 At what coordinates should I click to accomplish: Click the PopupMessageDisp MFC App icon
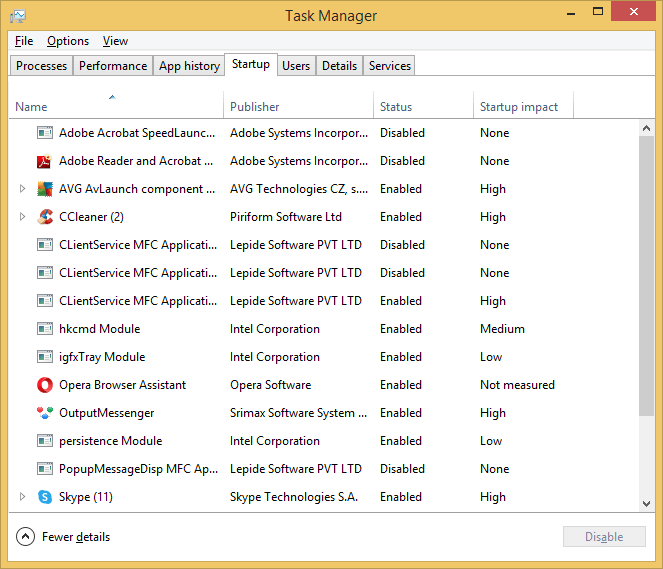[x=44, y=469]
